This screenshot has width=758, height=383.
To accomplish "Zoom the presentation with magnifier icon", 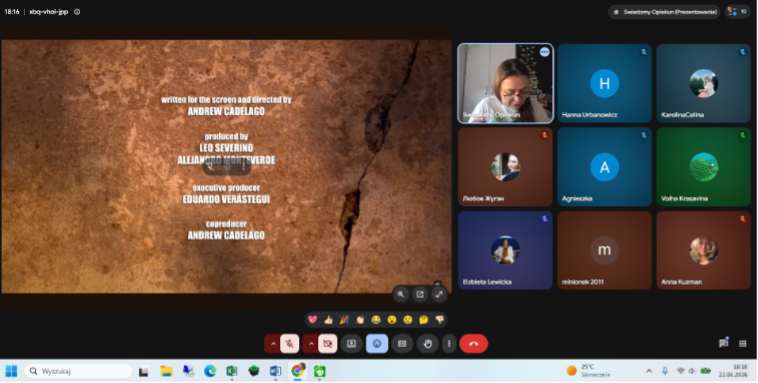I will pos(401,294).
